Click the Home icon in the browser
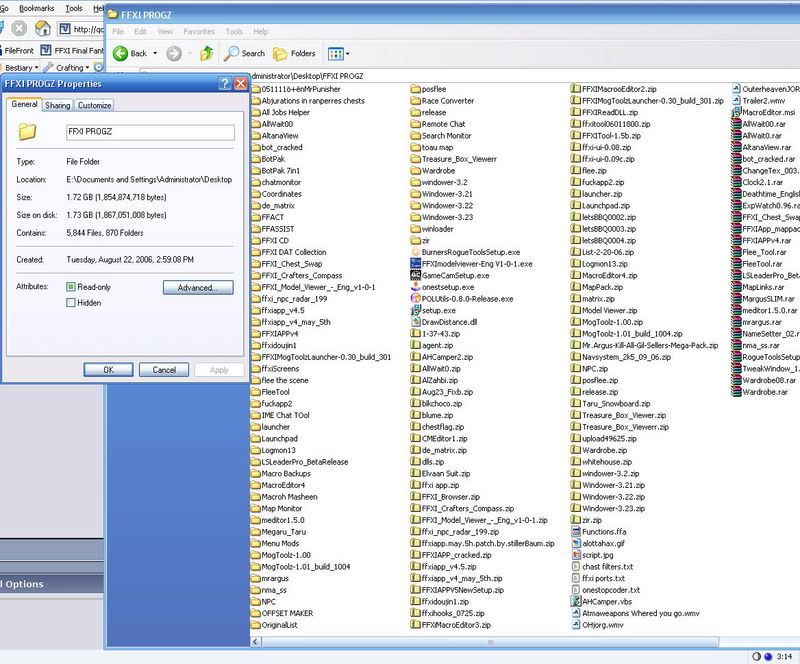Image resolution: width=800 pixels, height=664 pixels. 43,28
